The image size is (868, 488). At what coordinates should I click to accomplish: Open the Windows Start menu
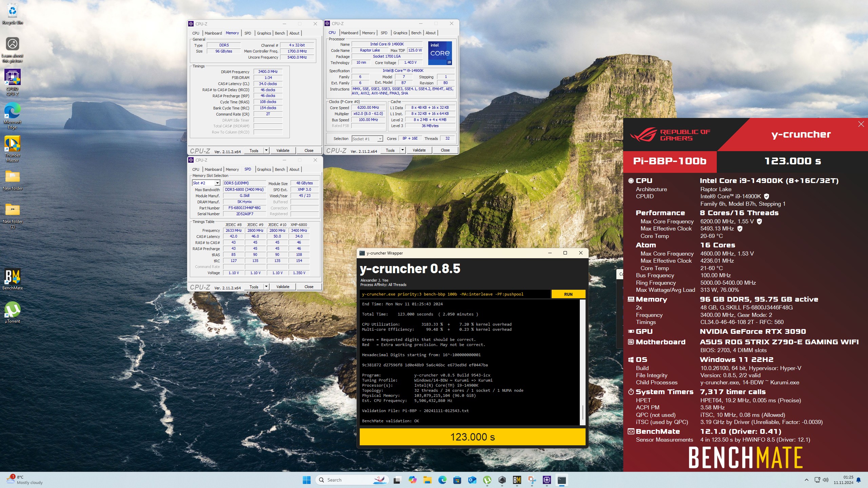point(307,480)
